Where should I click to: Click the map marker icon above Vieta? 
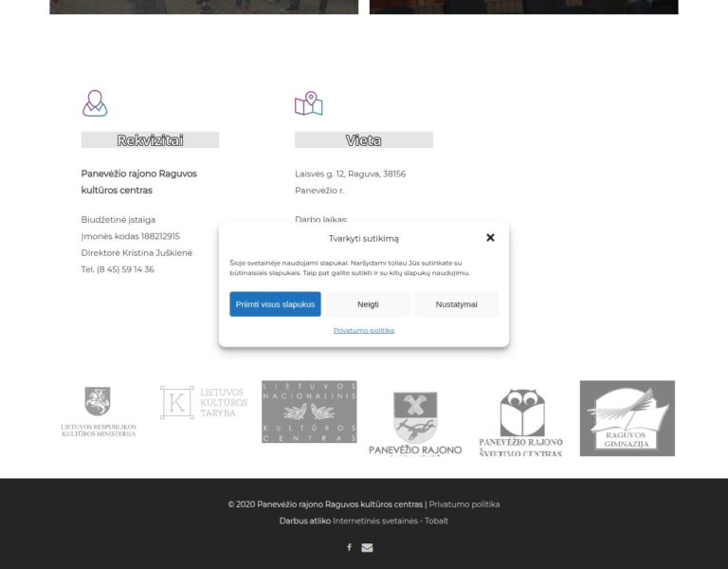(309, 103)
